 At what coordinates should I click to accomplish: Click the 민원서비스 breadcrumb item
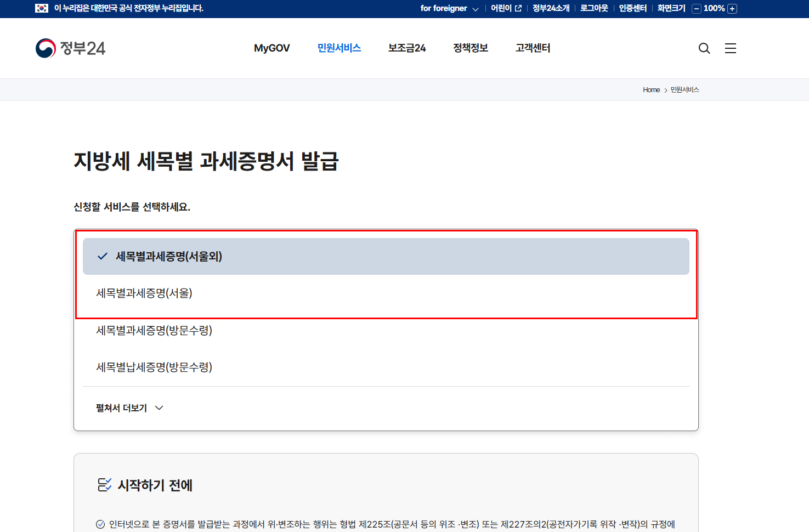tap(684, 89)
